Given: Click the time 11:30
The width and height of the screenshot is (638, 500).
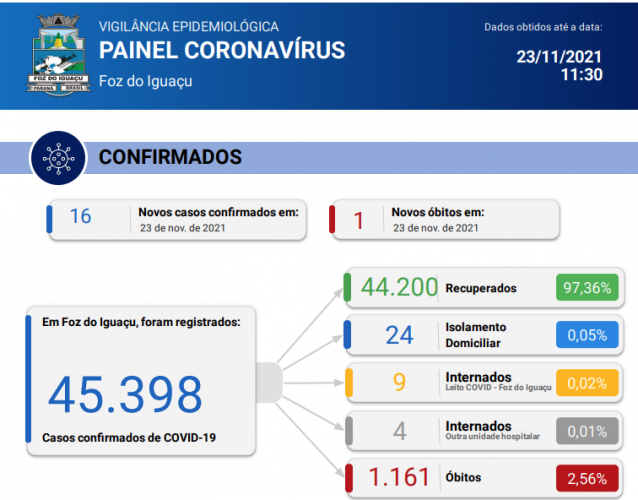Looking at the screenshot, I should click(x=582, y=75).
